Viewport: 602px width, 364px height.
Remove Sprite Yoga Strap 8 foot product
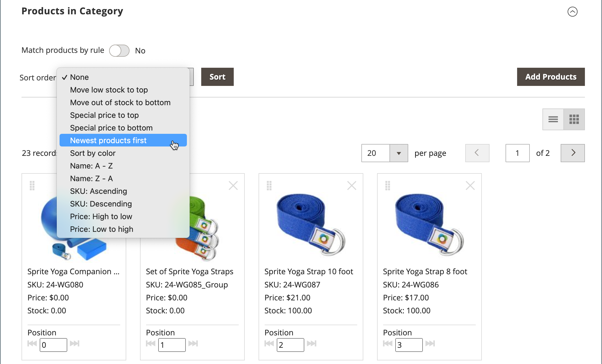[470, 186]
